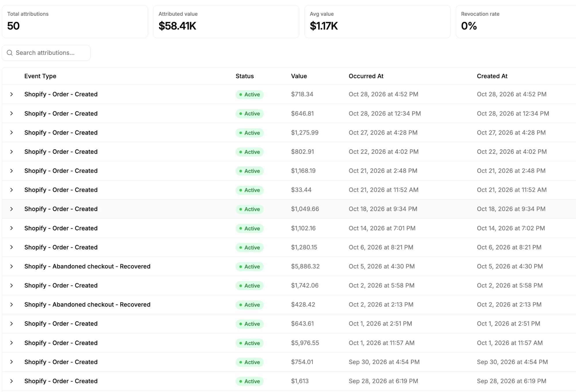Expand the $643.61 order row
This screenshot has height=392, width=576.
click(12, 324)
